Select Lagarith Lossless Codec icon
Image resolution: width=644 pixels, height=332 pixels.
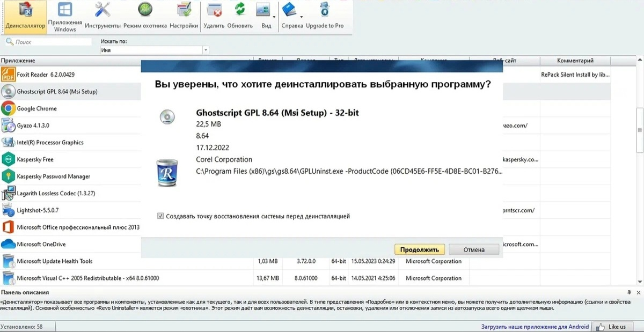[8, 193]
